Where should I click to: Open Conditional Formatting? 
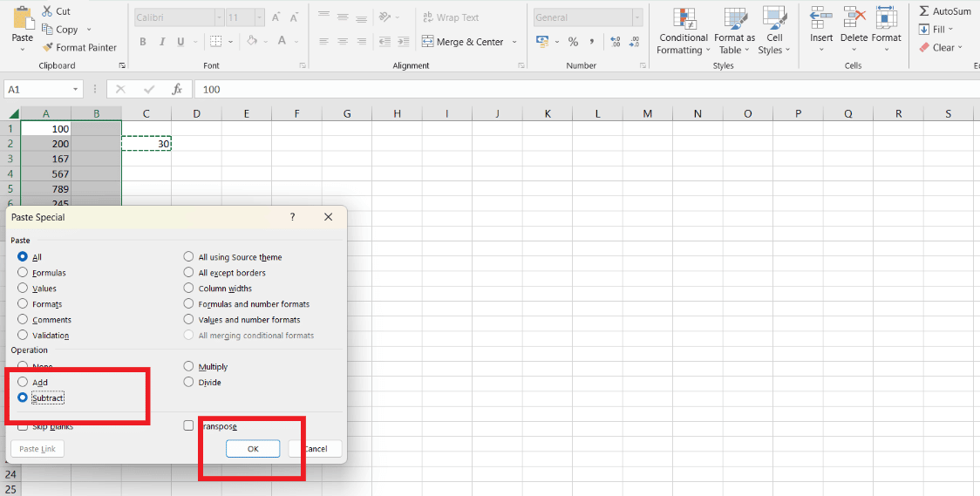pyautogui.click(x=684, y=31)
